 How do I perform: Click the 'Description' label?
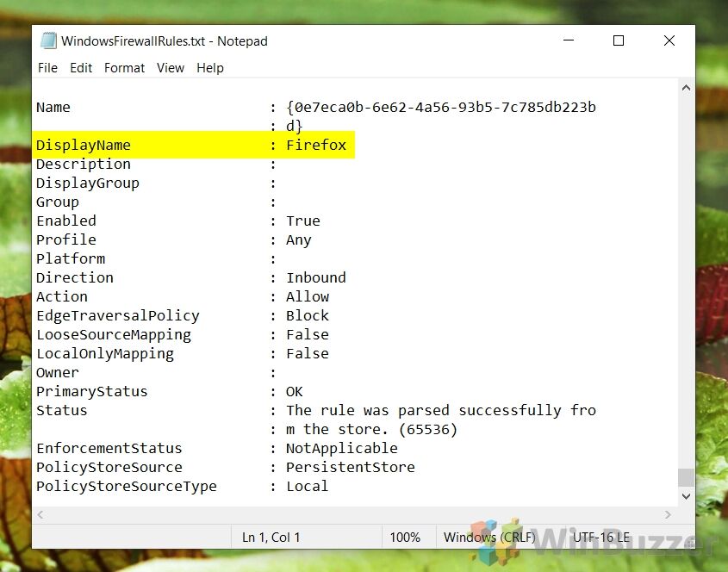pyautogui.click(x=84, y=164)
